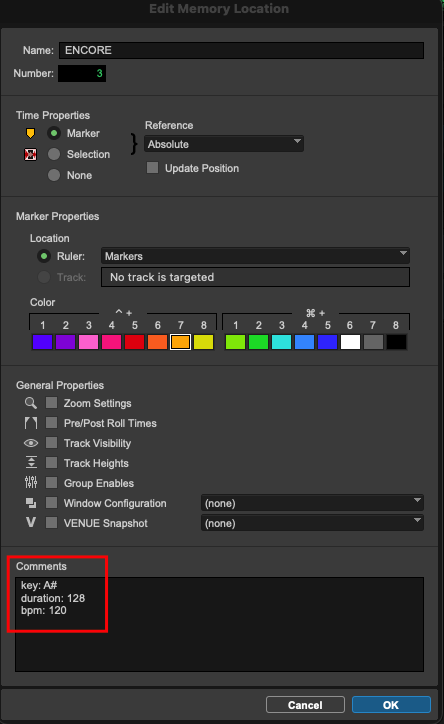Choose the cyan color swatch
Viewport: 444px width, 724px height.
(282, 342)
